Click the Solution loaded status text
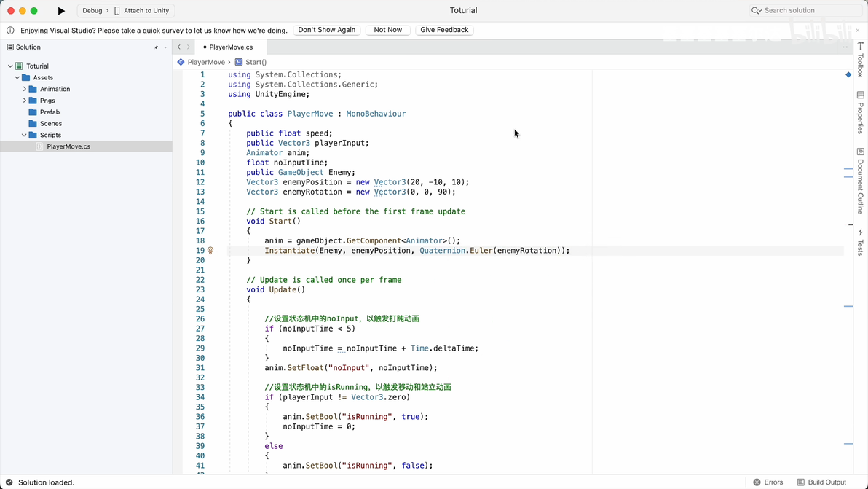 pos(46,482)
